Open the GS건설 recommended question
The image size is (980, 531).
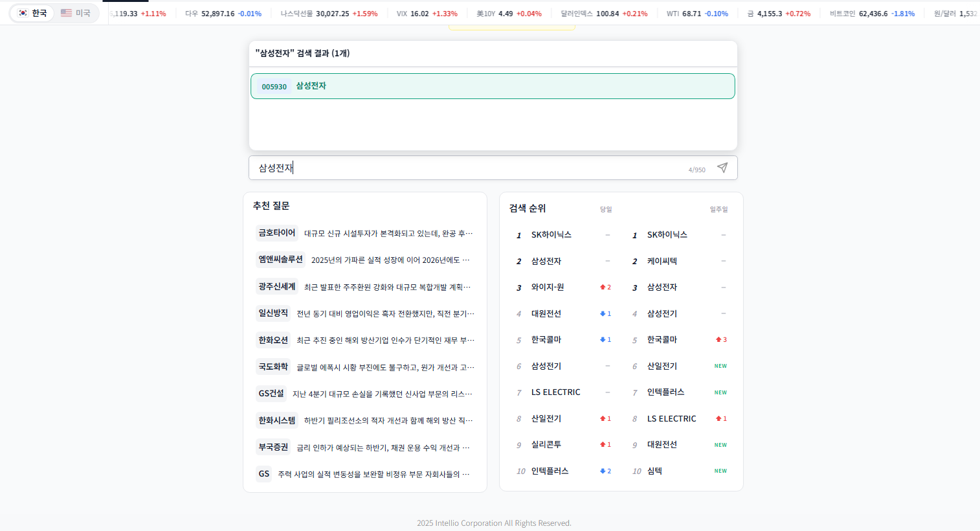tap(365, 394)
